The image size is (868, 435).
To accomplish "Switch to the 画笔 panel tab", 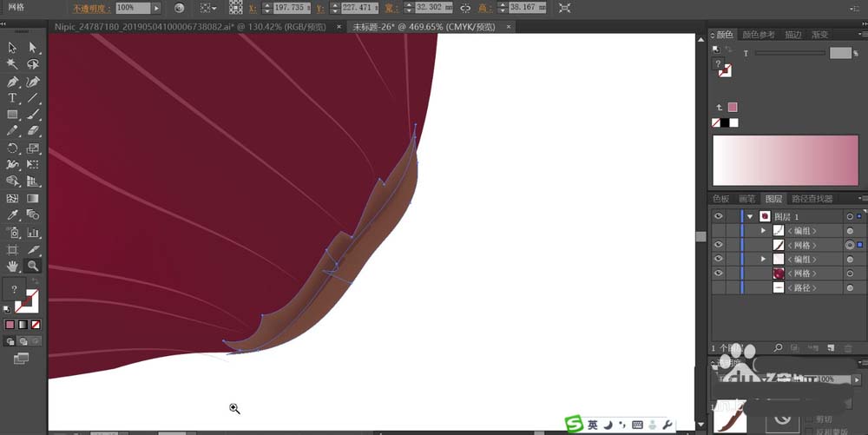I will 746,199.
